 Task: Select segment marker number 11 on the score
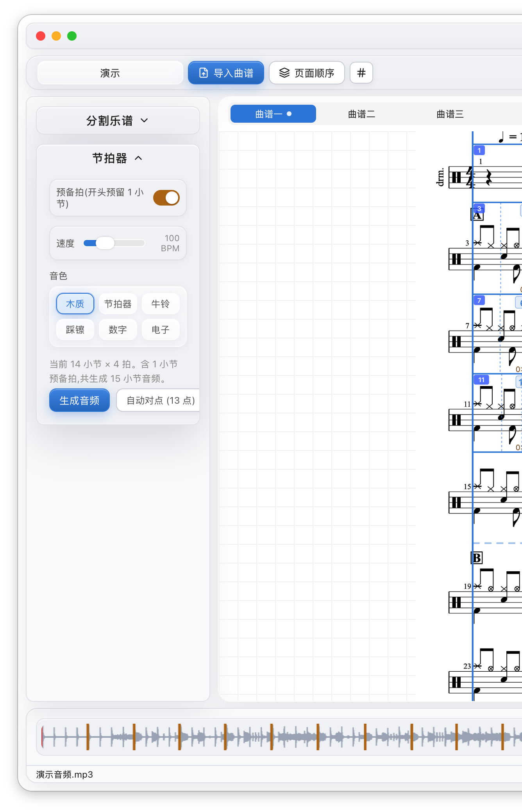point(481,380)
